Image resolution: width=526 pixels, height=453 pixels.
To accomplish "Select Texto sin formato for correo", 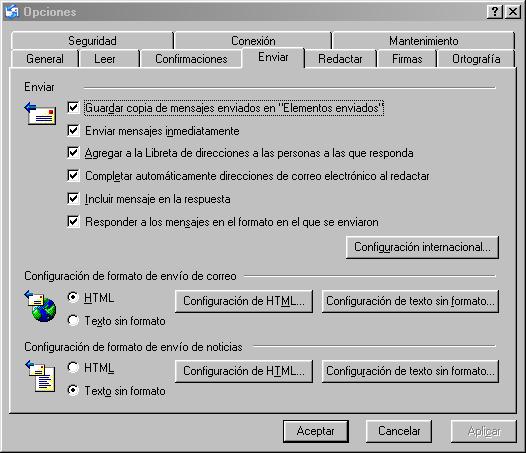I will [73, 320].
